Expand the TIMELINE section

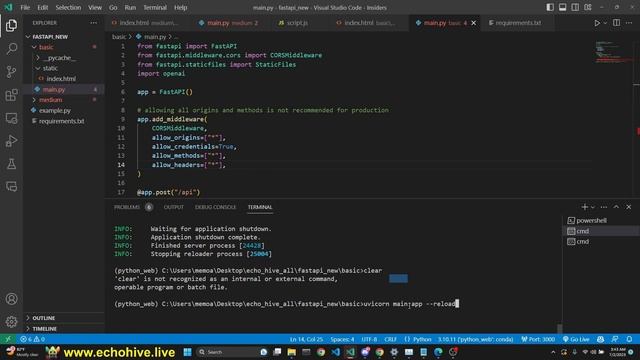63,329
